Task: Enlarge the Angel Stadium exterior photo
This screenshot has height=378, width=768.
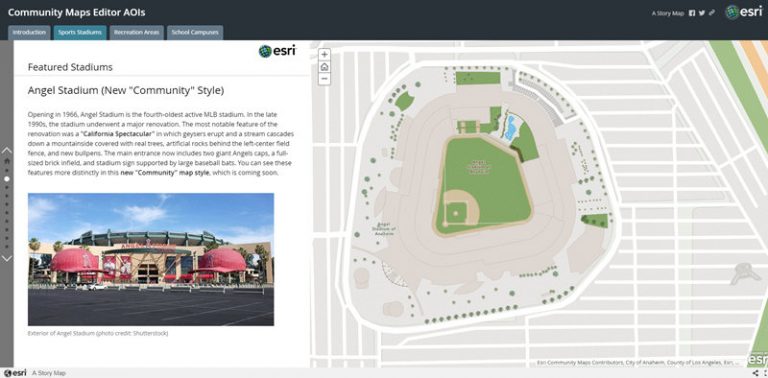Action: click(151, 260)
